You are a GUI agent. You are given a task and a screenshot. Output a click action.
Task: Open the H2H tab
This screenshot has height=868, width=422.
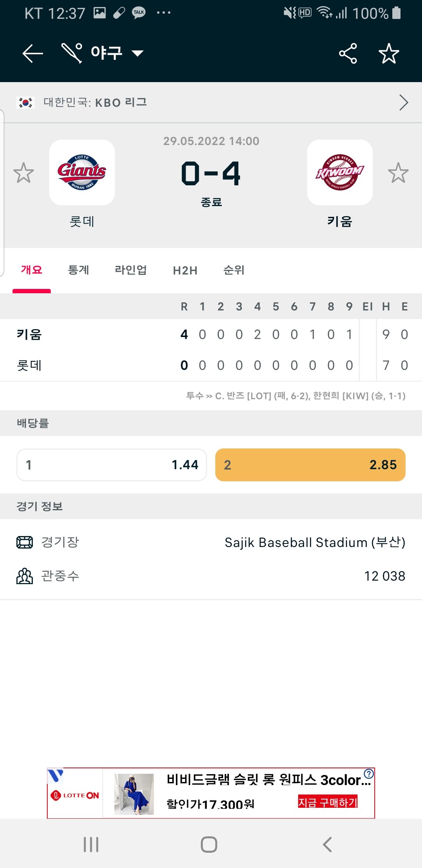pos(185,270)
